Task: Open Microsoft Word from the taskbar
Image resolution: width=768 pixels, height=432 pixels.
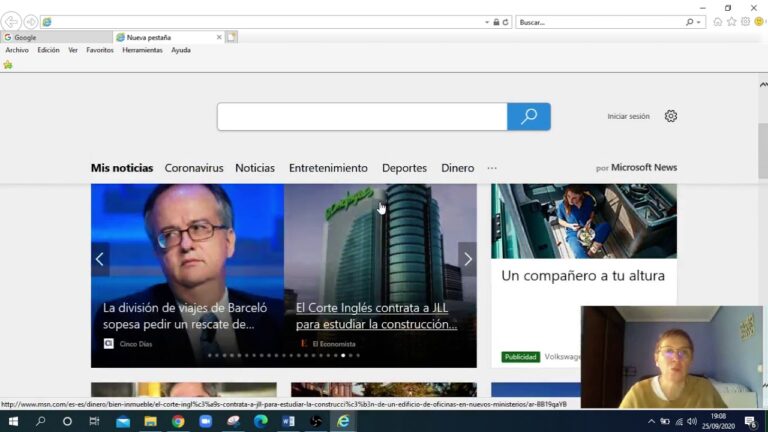Action: pos(288,421)
